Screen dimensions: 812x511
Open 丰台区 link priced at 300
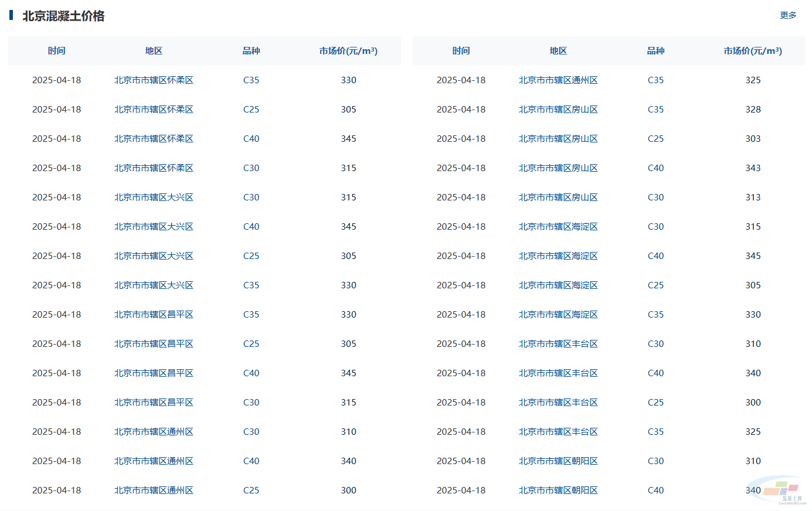click(558, 403)
